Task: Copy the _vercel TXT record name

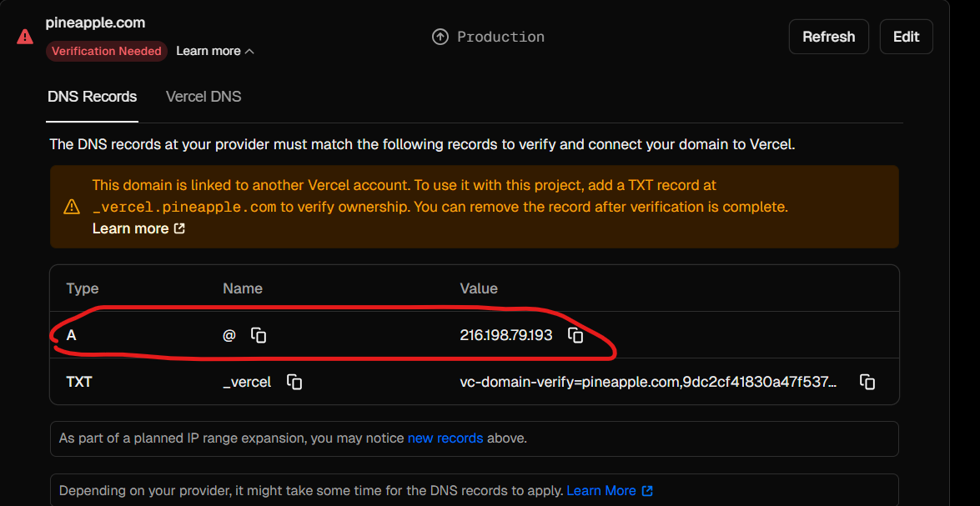Action: tap(294, 382)
